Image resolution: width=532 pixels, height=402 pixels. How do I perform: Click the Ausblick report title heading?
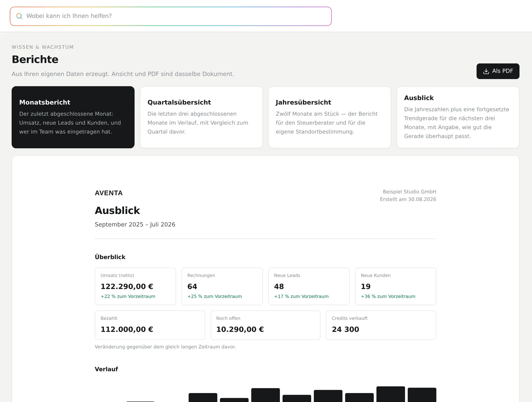[117, 211]
